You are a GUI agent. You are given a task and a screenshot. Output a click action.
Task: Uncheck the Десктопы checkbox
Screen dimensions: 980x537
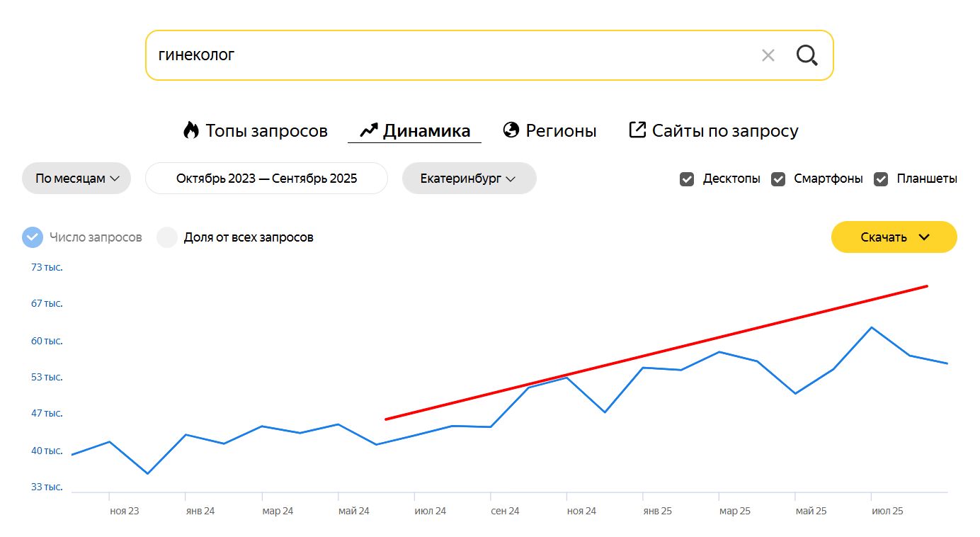coord(687,179)
